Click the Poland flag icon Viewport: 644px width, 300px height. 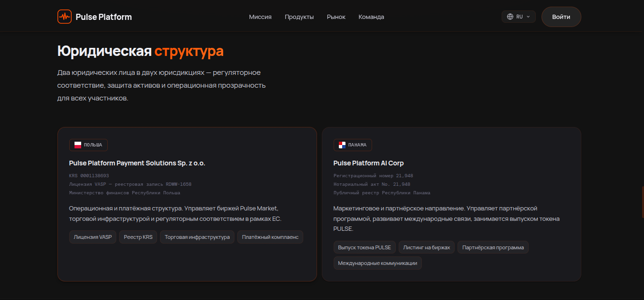78,145
